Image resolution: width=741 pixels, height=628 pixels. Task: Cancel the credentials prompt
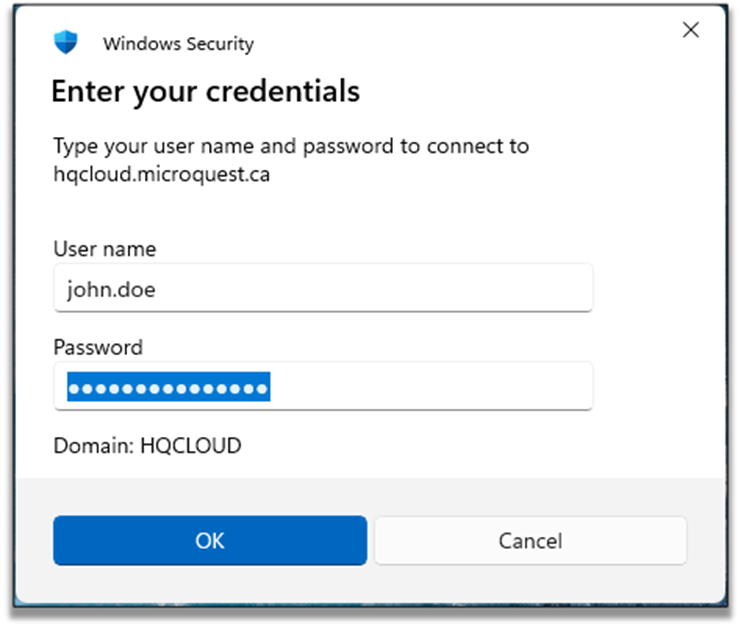coord(530,541)
